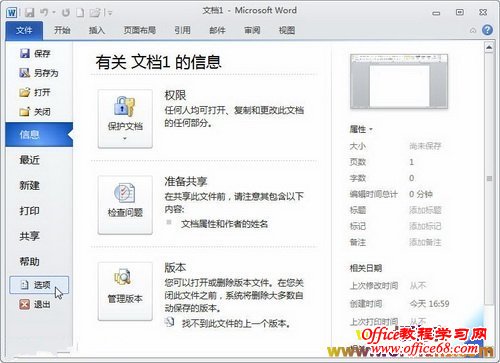
Task: Switch to the 审阅 tab
Action: pyautogui.click(x=252, y=30)
